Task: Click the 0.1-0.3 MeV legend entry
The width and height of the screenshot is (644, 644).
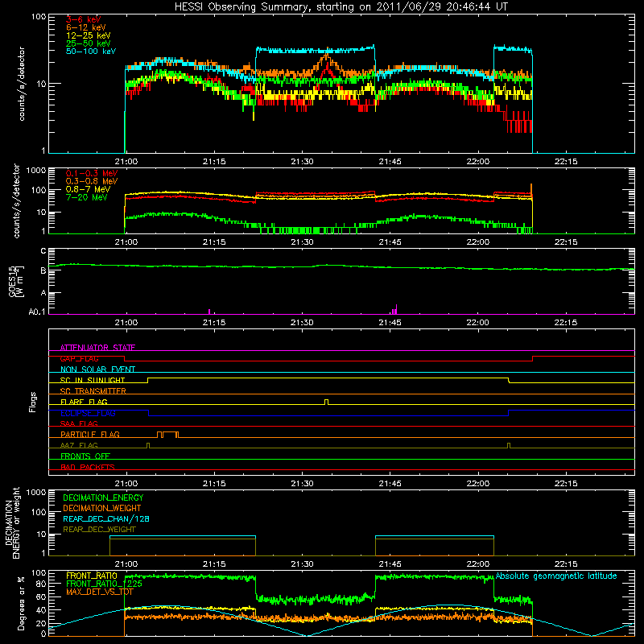Action: click(92, 173)
